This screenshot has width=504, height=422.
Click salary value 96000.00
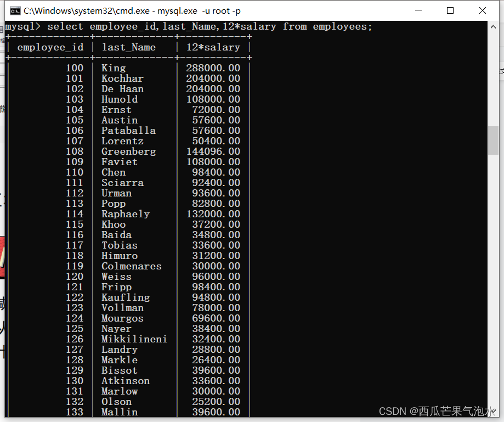[x=216, y=277]
